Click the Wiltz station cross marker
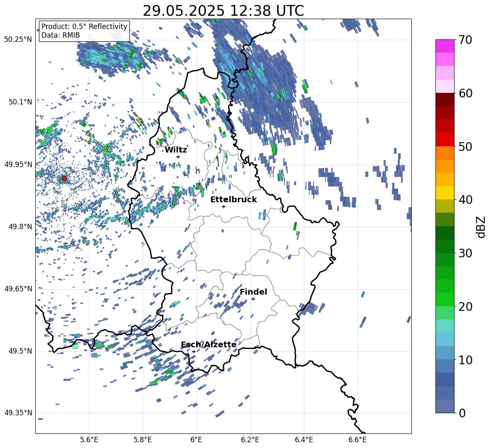This screenshot has height=448, width=491. pos(178,157)
